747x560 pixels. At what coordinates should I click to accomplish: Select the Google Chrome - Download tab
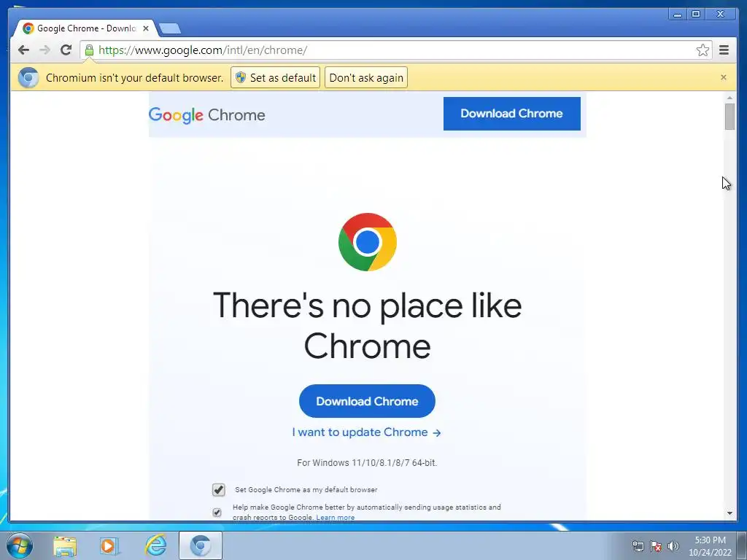point(86,28)
